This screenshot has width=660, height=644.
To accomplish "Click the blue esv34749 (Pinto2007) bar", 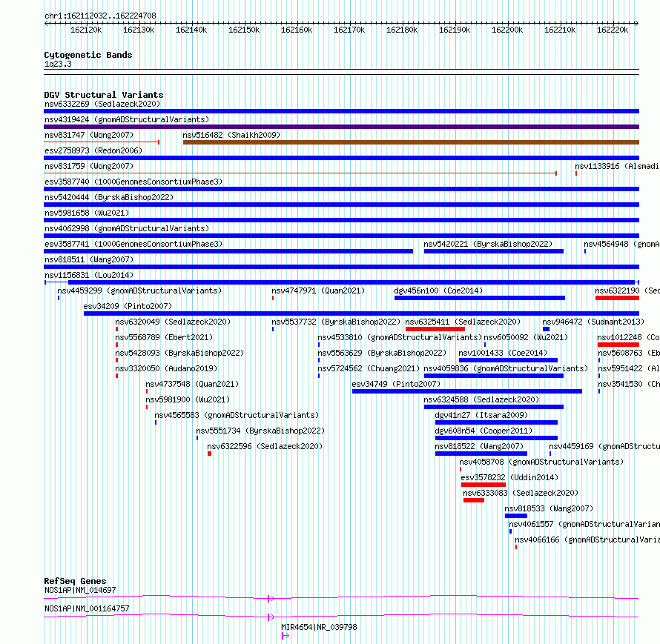I will [467, 391].
